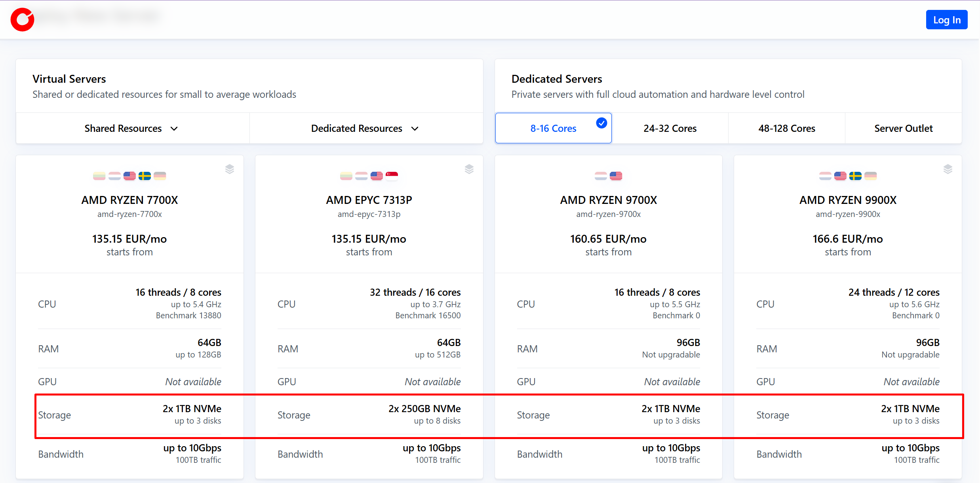Open the Server Outlet tab
Screen dimensions: 980x483
point(903,129)
